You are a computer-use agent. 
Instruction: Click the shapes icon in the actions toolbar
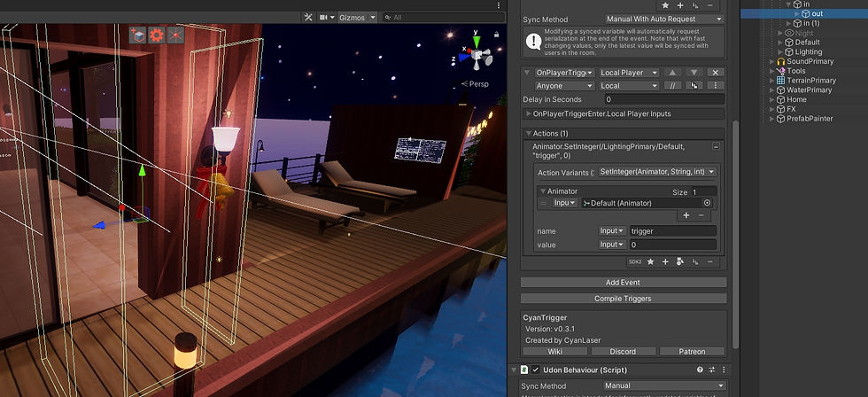click(x=680, y=262)
